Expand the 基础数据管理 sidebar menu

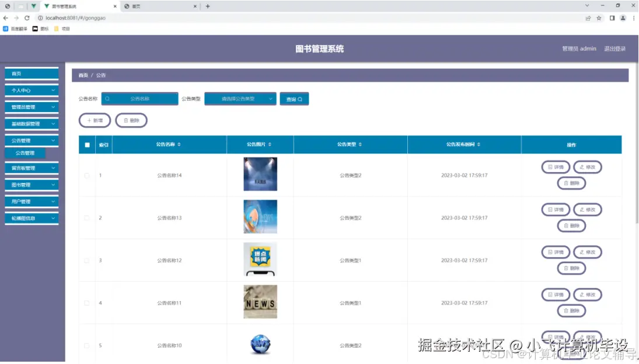click(32, 124)
